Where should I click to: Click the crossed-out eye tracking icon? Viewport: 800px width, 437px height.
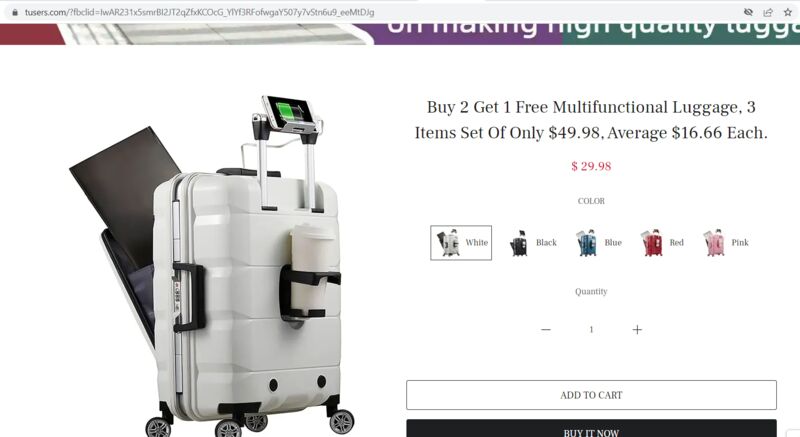click(x=748, y=12)
